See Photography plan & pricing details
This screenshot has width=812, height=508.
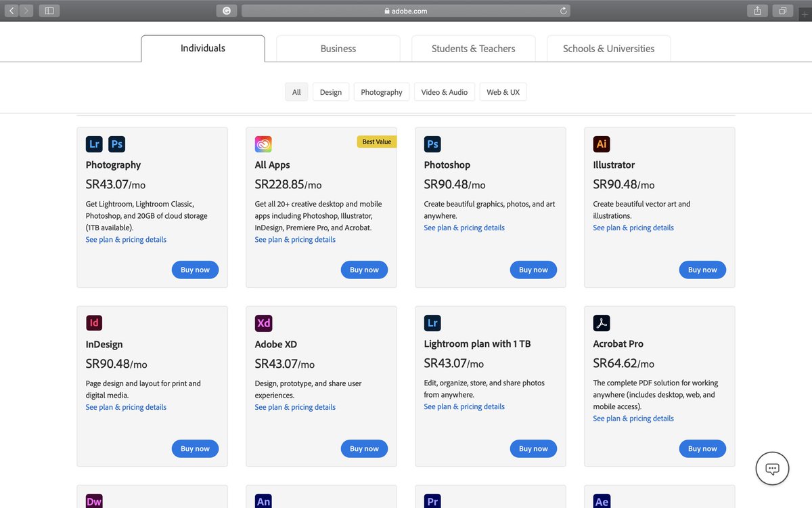click(126, 240)
